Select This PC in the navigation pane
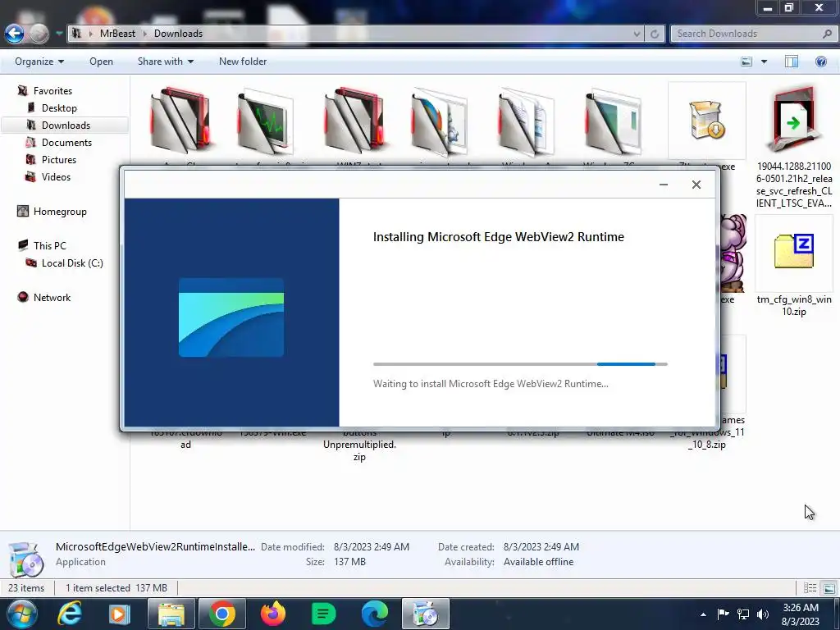Viewport: 840px width, 630px height. [x=50, y=246]
